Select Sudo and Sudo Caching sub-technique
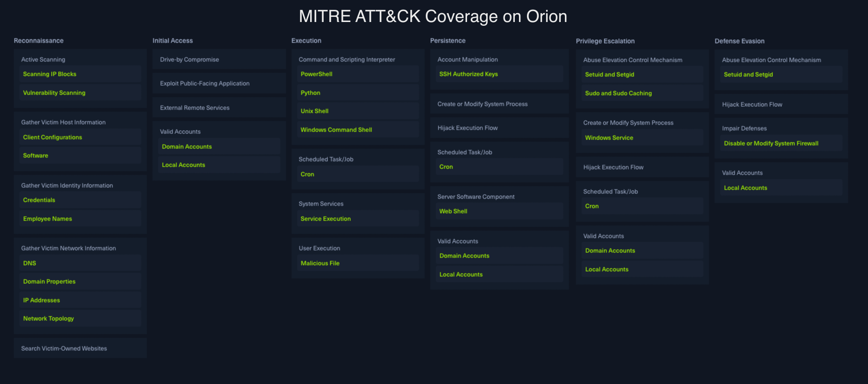This screenshot has height=384, width=868. pos(618,93)
